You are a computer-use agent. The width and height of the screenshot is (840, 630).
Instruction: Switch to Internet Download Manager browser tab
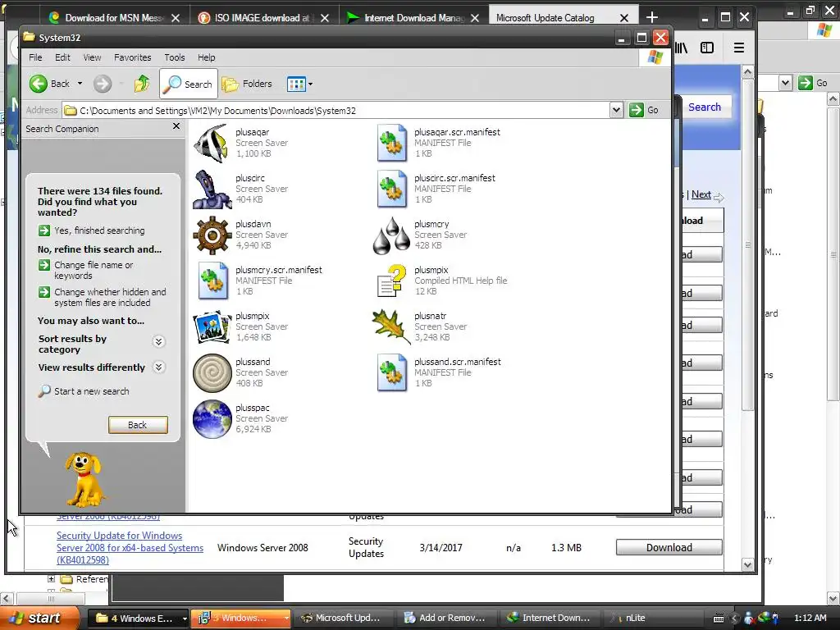tap(413, 18)
